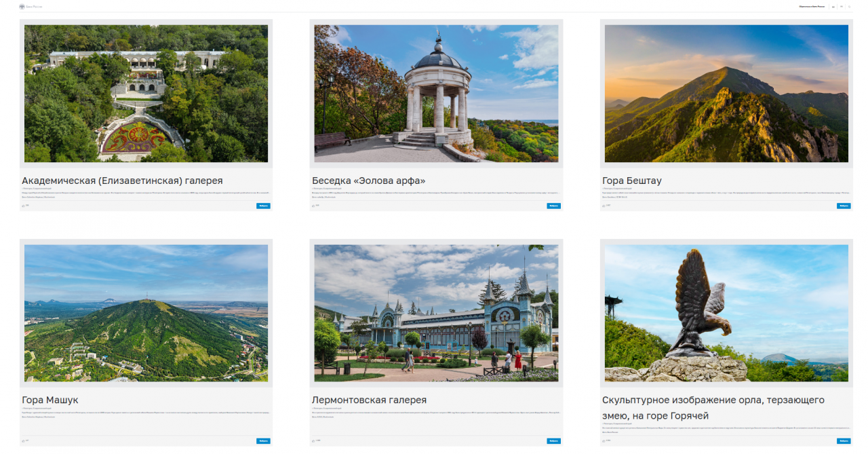Click the Гора Бештау title text
Viewport: 868px width, 454px height.
[x=631, y=181]
